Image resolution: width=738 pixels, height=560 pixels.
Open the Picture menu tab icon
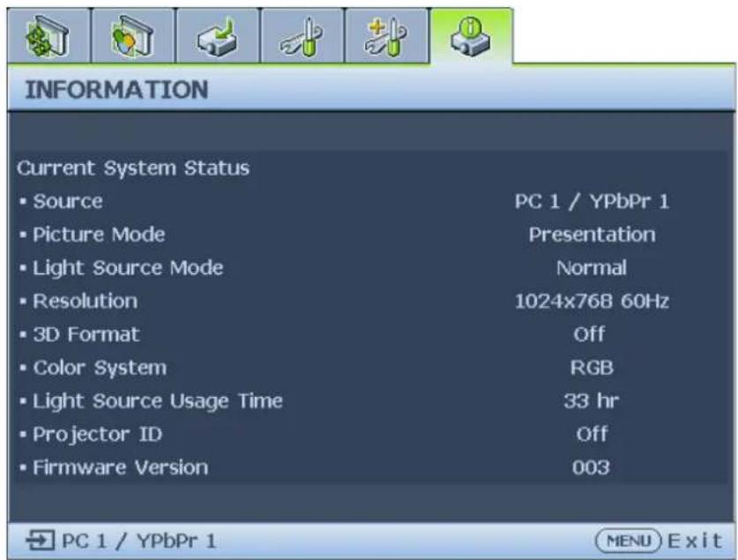[133, 36]
